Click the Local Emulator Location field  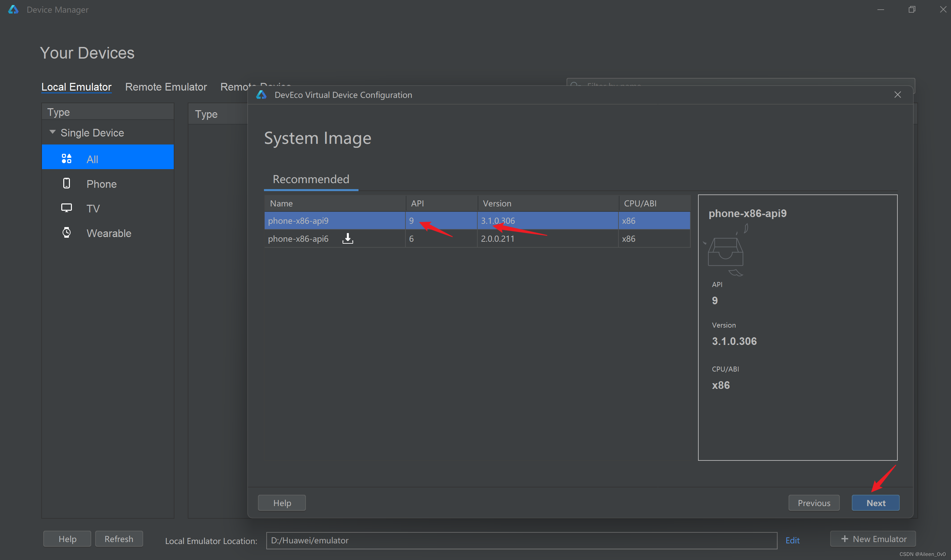pyautogui.click(x=521, y=540)
